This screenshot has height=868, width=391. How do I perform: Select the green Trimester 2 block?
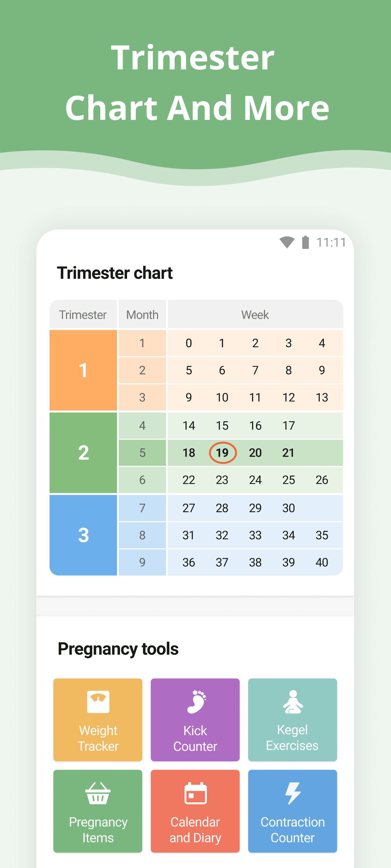83,453
